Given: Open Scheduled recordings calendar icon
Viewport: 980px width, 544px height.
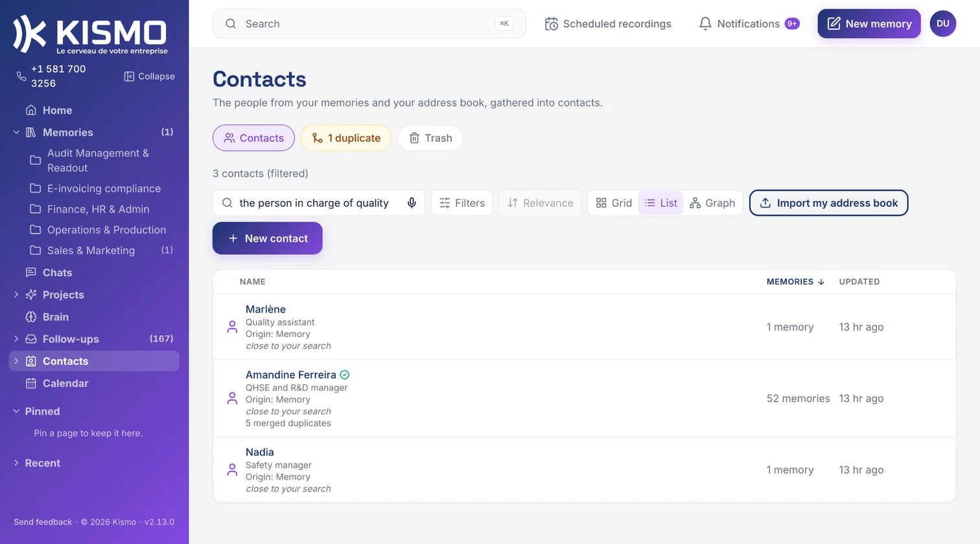Looking at the screenshot, I should click(551, 24).
